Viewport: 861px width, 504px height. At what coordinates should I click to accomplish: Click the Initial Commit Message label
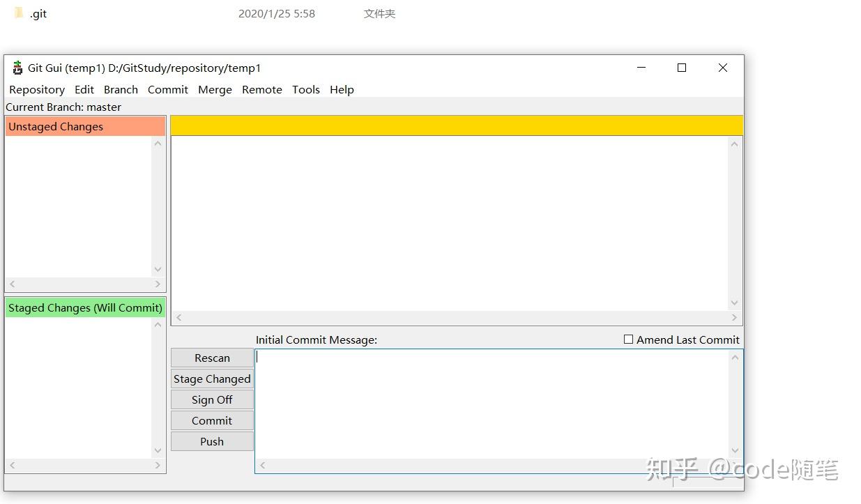click(x=317, y=339)
